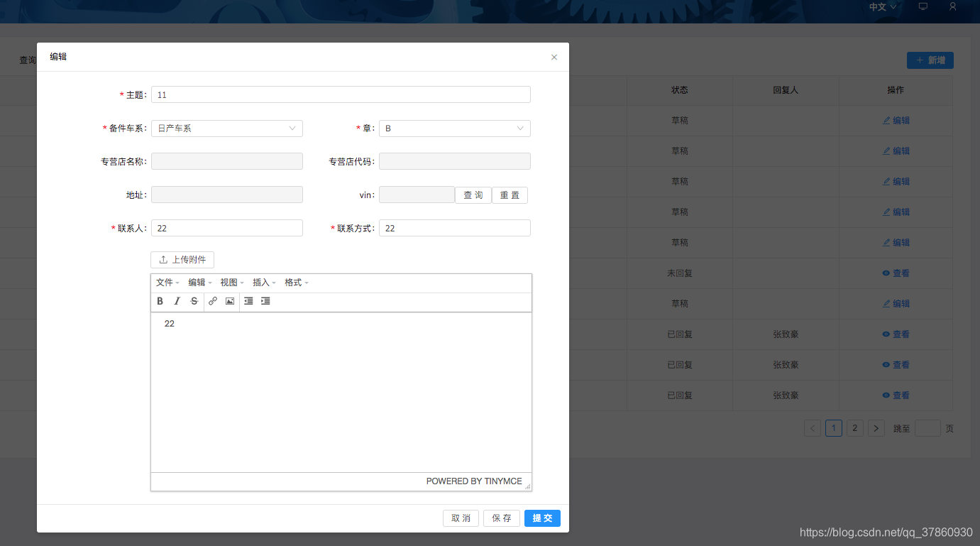Open the 备件车系 dropdown showing 日产车系
The height and width of the screenshot is (546, 980).
(x=227, y=129)
